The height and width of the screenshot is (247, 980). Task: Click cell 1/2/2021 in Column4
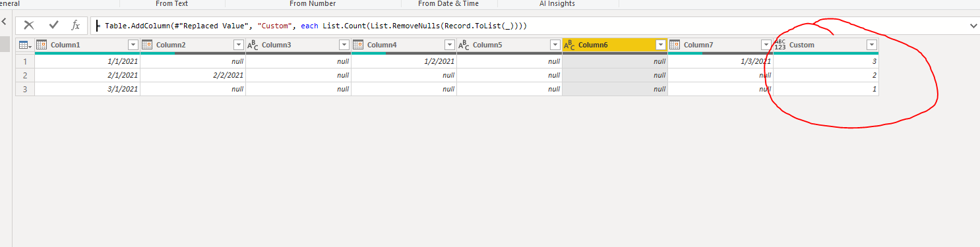(x=404, y=61)
